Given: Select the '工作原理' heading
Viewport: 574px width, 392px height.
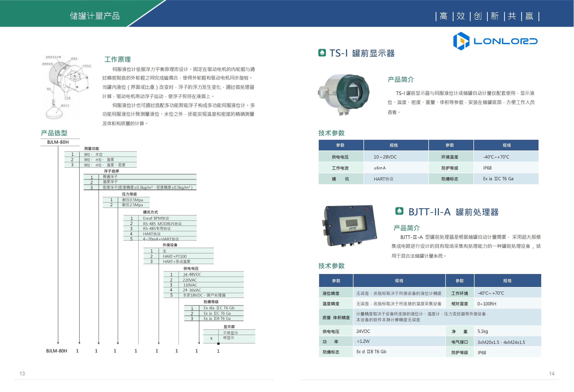Looking at the screenshot, I should tap(118, 59).
